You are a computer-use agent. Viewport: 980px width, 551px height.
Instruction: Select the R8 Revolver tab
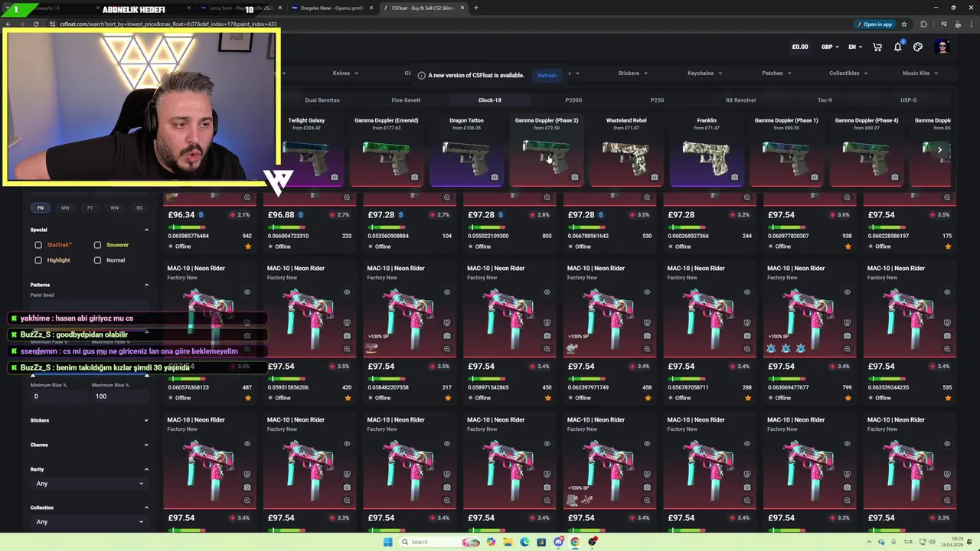(x=740, y=100)
